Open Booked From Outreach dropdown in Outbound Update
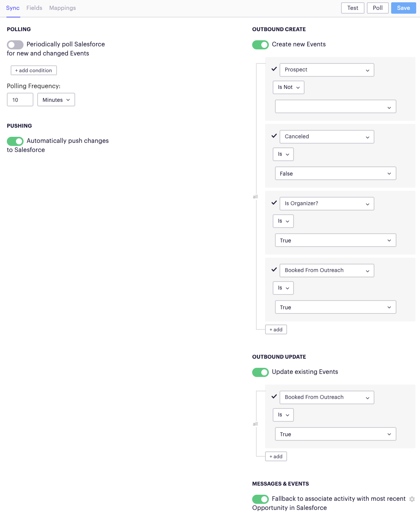420x516 pixels. (x=327, y=397)
